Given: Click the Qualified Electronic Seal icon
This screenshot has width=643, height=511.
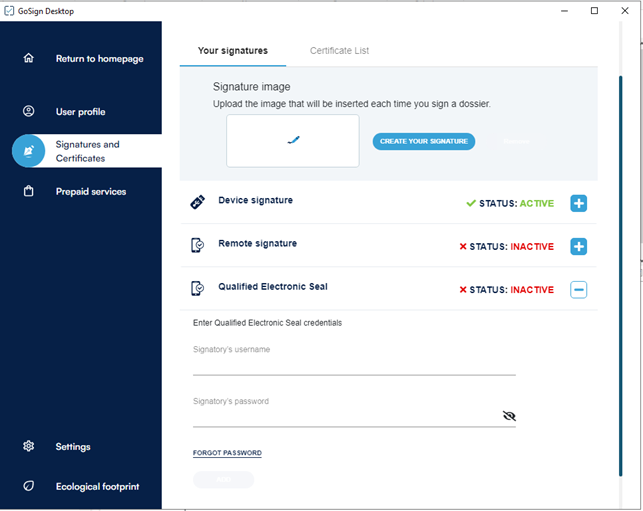Looking at the screenshot, I should coord(198,288).
